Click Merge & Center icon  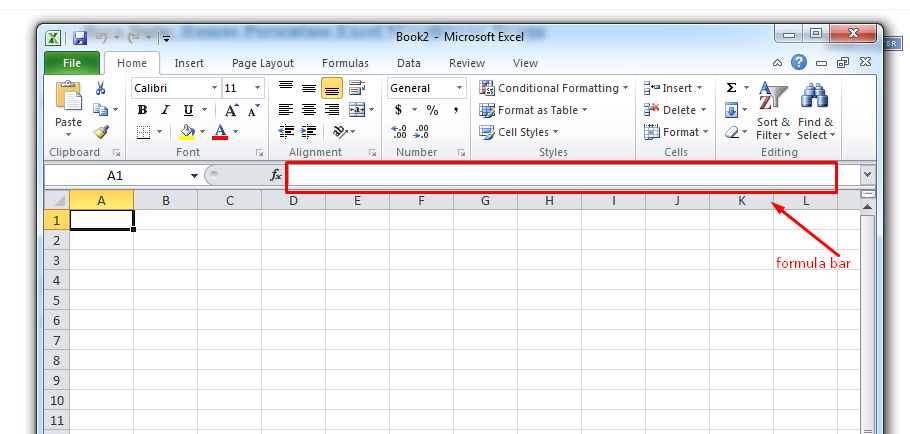356,110
